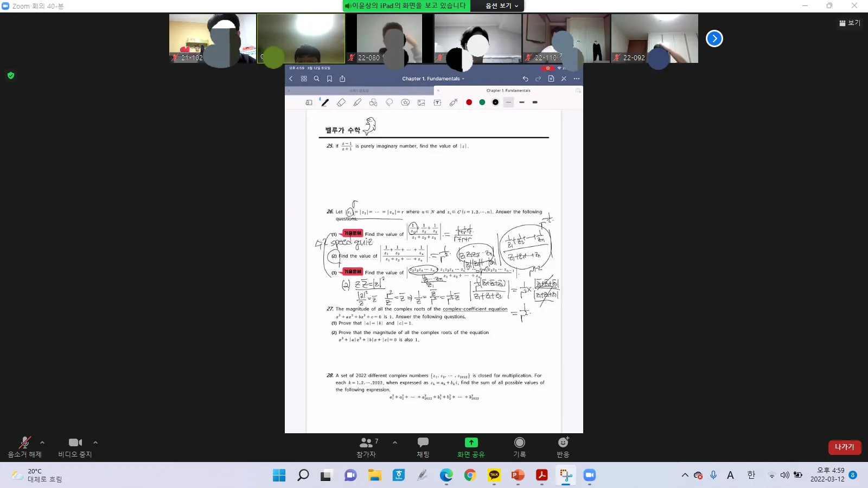Toggle English letter input mode in tray
This screenshot has height=488, width=868.
[731, 475]
